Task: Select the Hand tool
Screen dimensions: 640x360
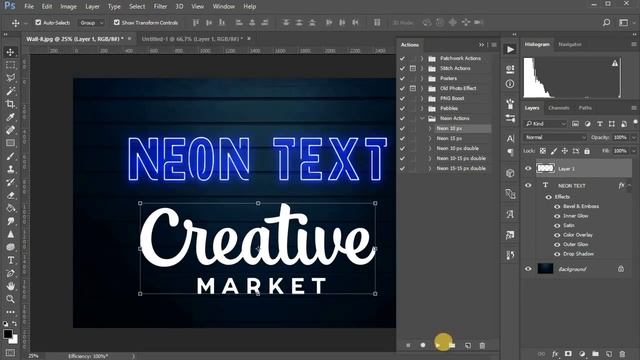Action: [x=11, y=286]
